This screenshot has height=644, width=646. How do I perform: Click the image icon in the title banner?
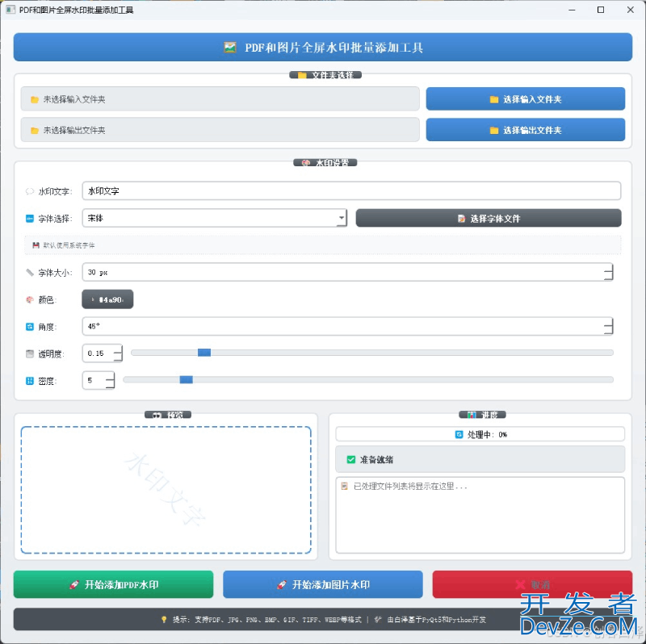click(x=230, y=48)
